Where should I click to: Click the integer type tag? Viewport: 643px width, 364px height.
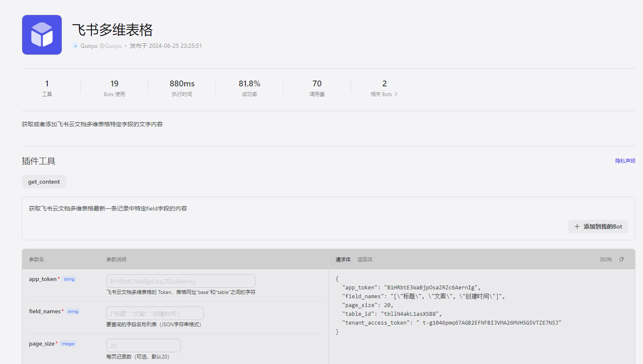coord(68,344)
